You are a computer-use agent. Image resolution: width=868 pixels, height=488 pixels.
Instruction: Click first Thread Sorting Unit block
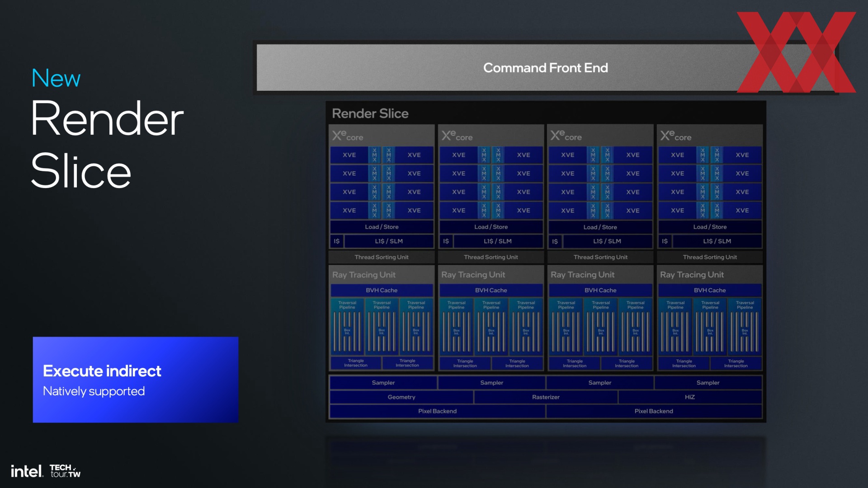[x=382, y=257]
